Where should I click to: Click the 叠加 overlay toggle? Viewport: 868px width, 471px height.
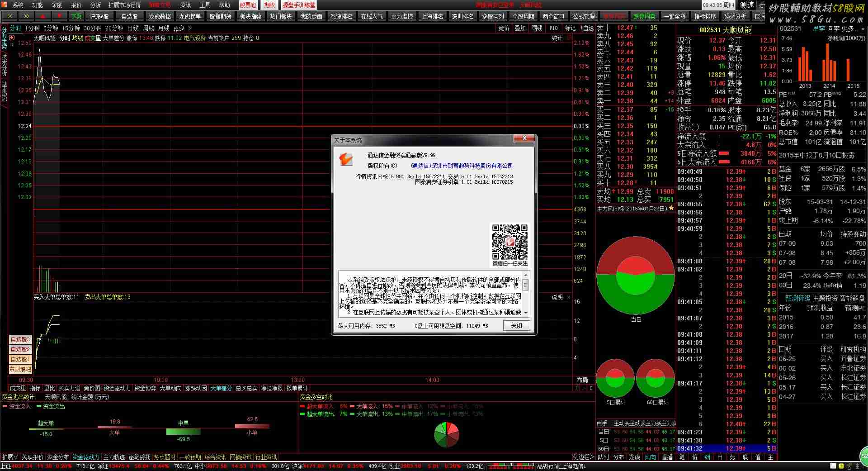click(520, 28)
